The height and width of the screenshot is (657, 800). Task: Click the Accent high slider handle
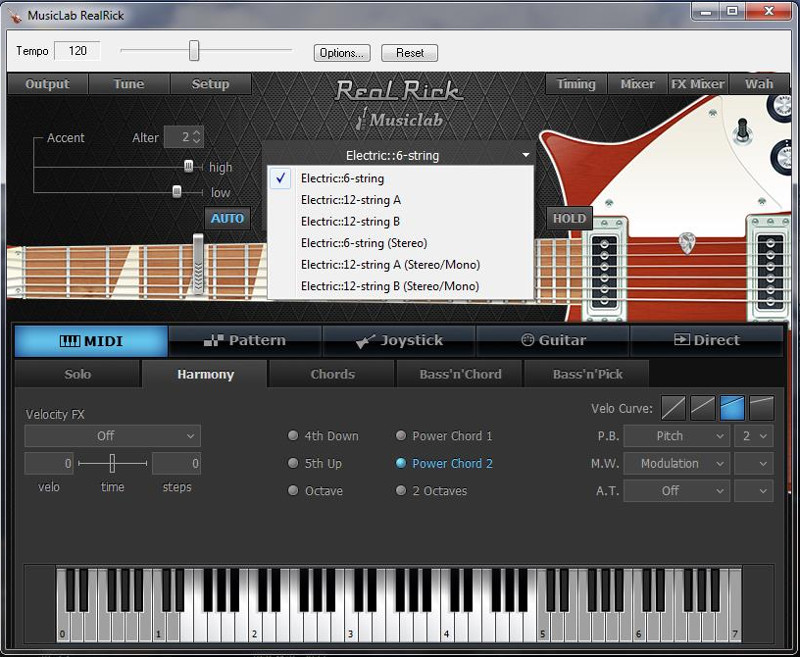point(188,166)
